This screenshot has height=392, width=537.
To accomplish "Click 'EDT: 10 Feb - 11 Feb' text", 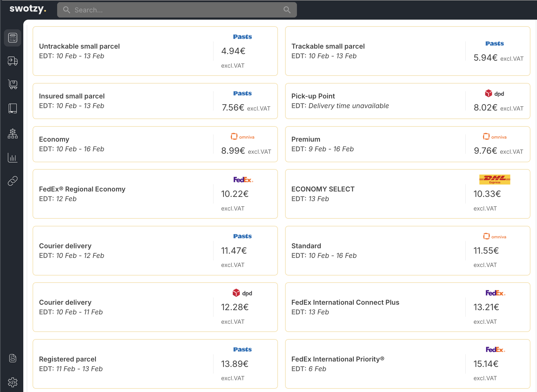I will (71, 312).
